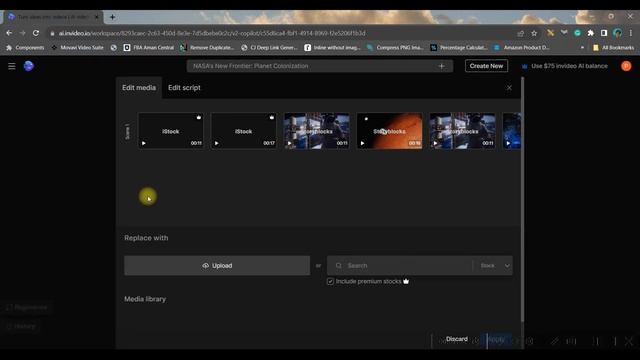Select the iStock 00:17 media thumbnail
This screenshot has width=640, height=360.
243,131
